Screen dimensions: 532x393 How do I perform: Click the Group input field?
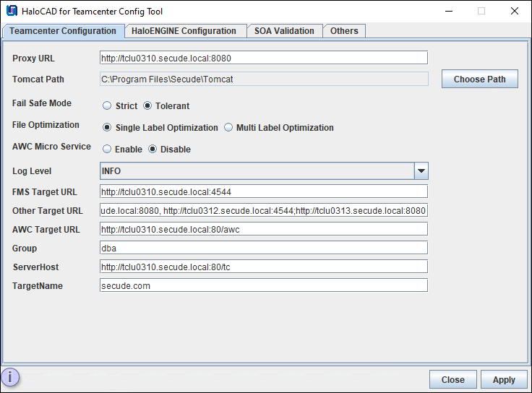[264, 248]
